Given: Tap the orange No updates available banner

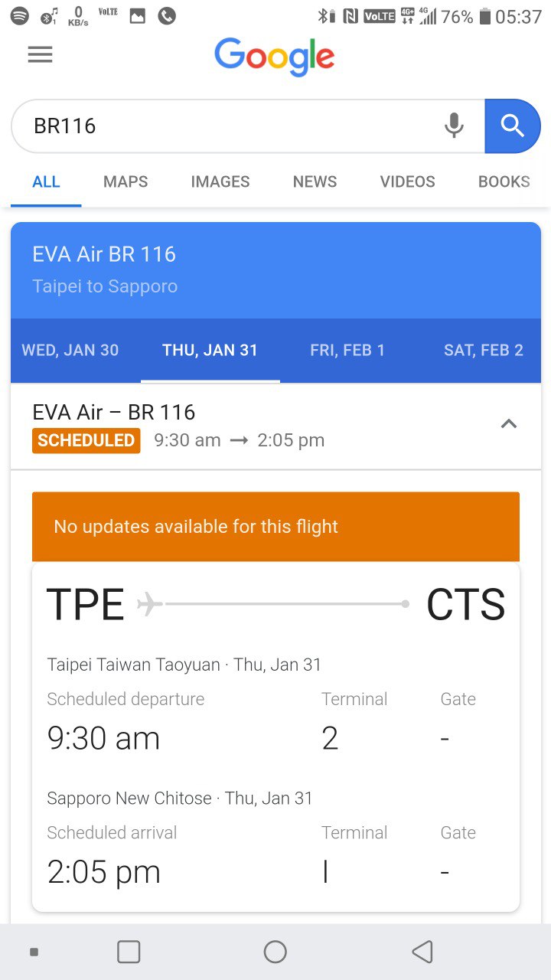Looking at the screenshot, I should coord(275,527).
